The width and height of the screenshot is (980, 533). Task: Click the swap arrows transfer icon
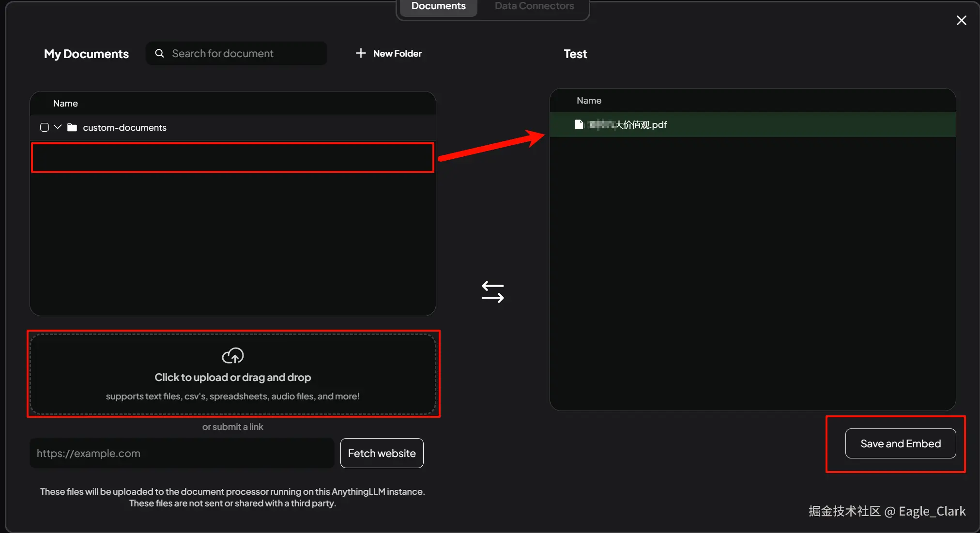492,292
